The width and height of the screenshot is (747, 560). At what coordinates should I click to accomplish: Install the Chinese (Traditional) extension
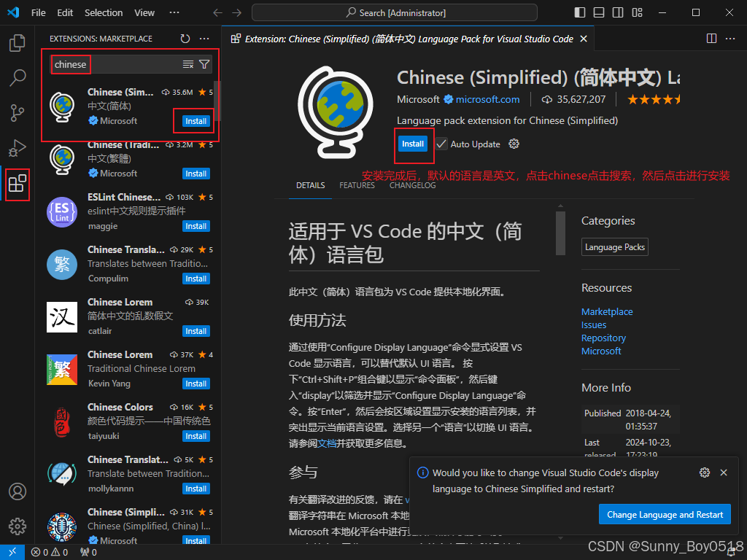[x=196, y=174]
